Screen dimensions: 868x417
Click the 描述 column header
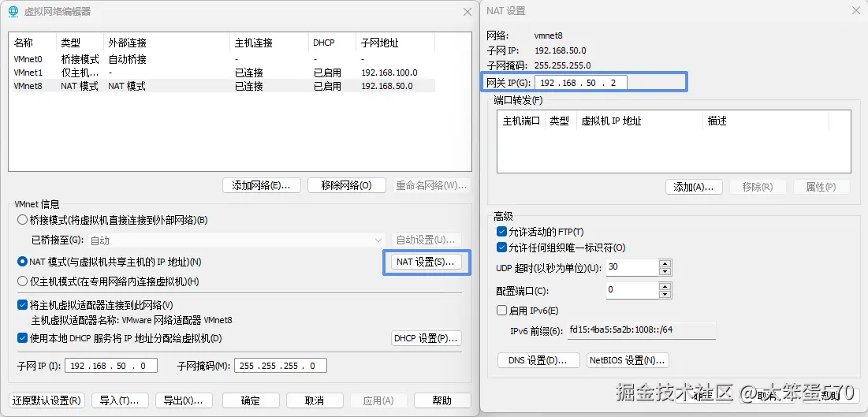click(766, 121)
